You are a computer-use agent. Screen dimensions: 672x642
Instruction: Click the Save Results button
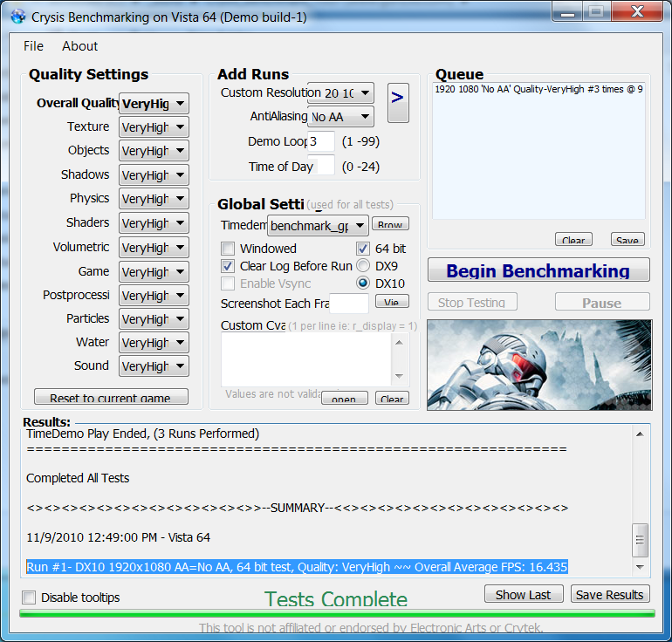611,595
